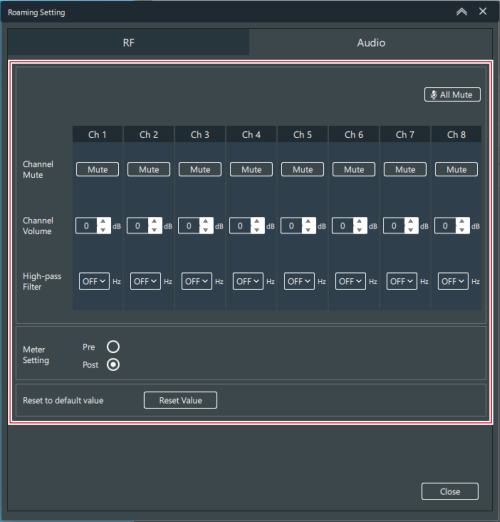The image size is (500, 522).
Task: Raise Ch 5 volume using the up arrow
Action: click(x=308, y=222)
